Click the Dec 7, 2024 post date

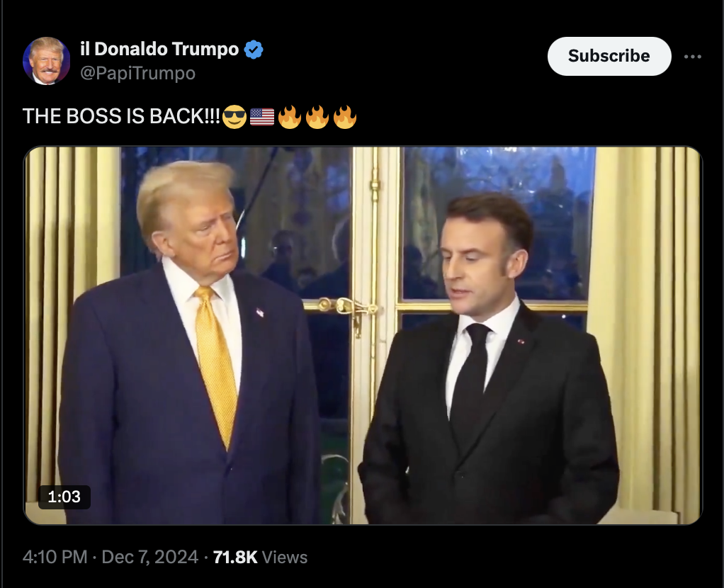point(149,557)
